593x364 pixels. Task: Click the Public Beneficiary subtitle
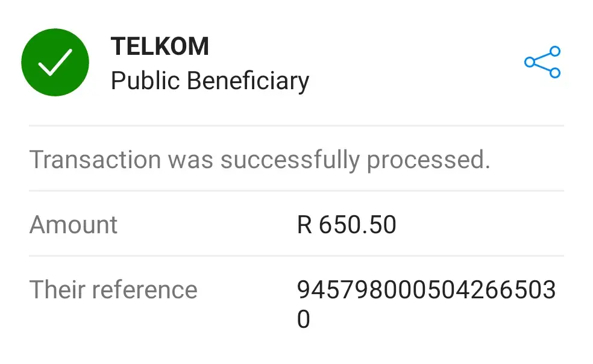[210, 80]
